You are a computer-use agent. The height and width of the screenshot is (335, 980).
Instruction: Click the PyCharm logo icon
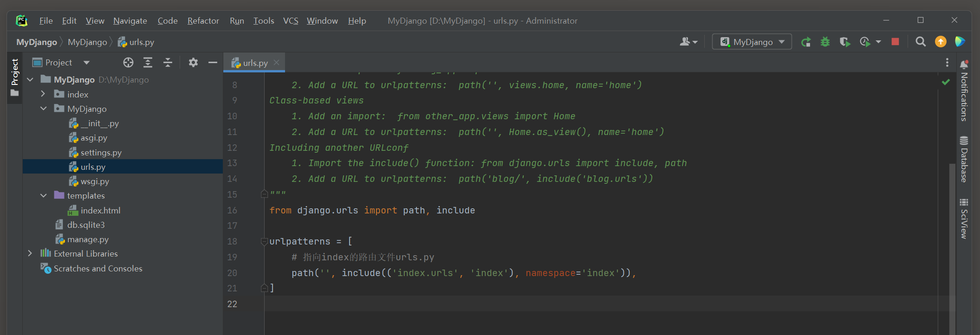(x=21, y=21)
